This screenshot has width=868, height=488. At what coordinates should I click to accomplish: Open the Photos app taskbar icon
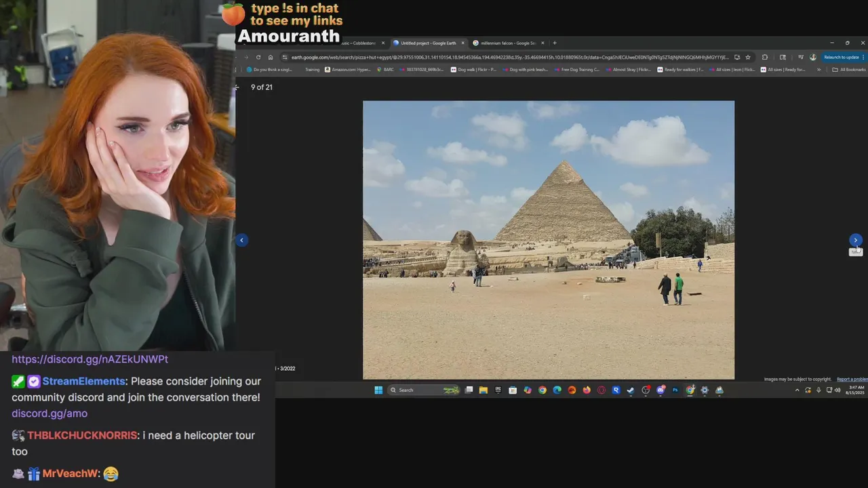coord(719,390)
